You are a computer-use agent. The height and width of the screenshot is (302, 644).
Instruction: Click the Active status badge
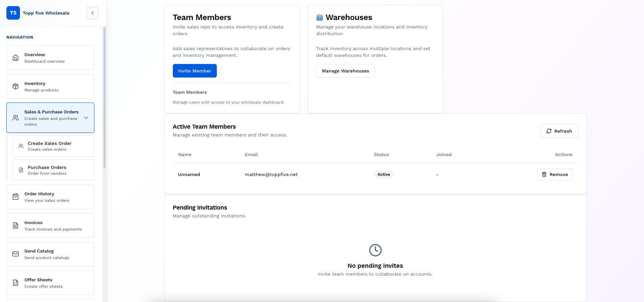(384, 174)
